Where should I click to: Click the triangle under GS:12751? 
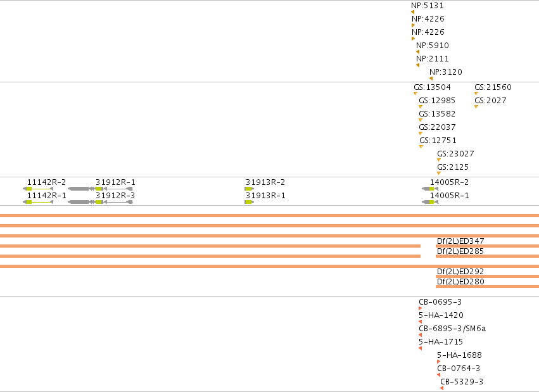pos(421,147)
